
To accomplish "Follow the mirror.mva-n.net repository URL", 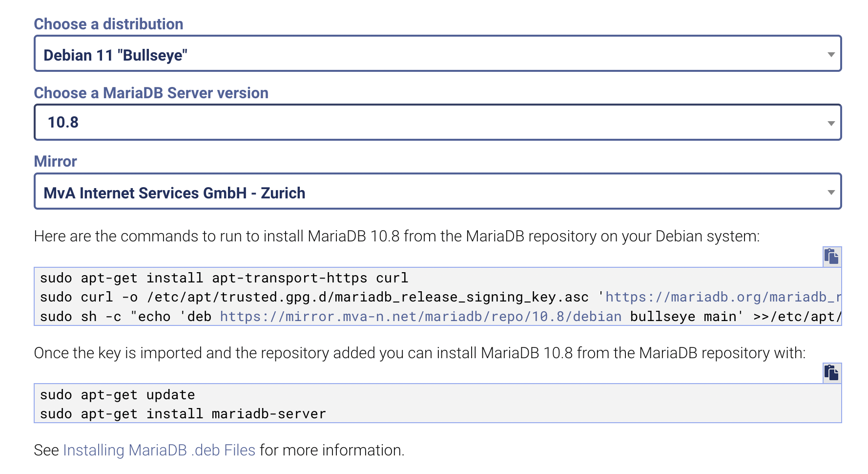I will pyautogui.click(x=421, y=317).
